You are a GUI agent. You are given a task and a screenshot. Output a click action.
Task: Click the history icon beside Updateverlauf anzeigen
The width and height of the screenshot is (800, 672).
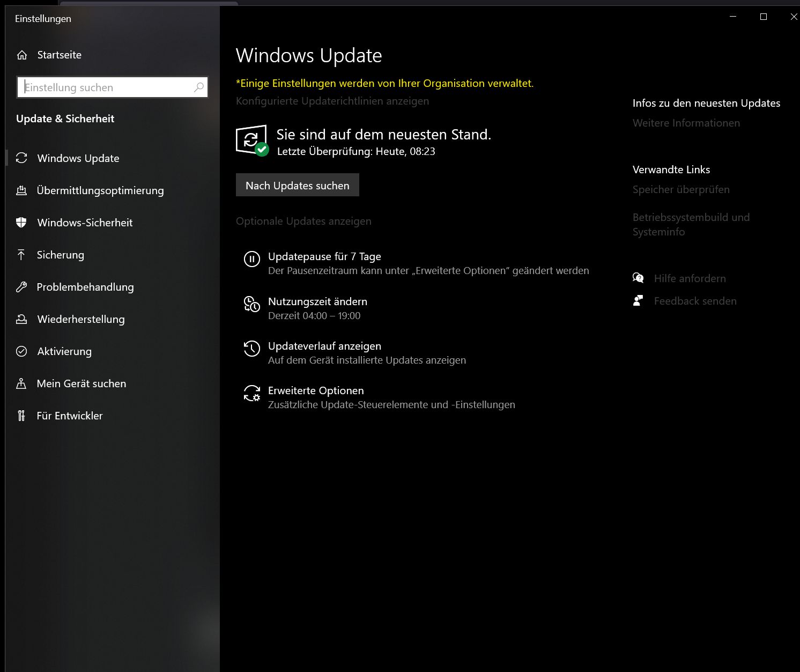point(252,348)
